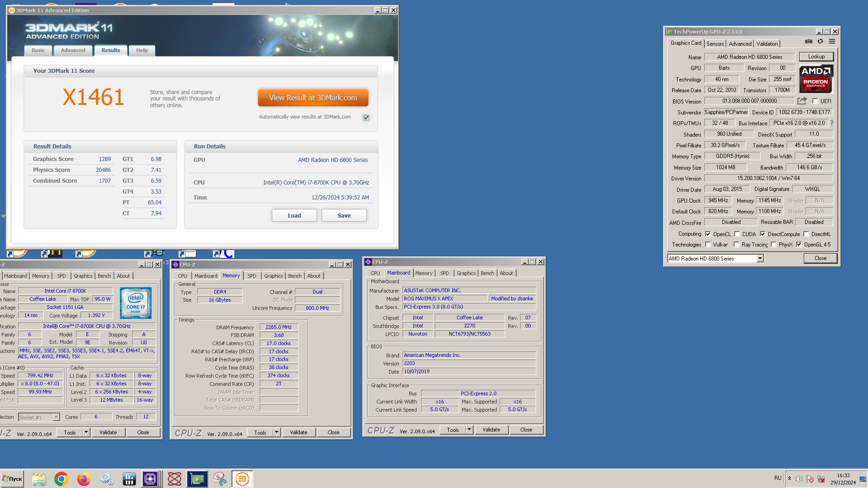The image size is (868, 488).
Task: Open the Start menu (Пуск)
Action: point(12,479)
